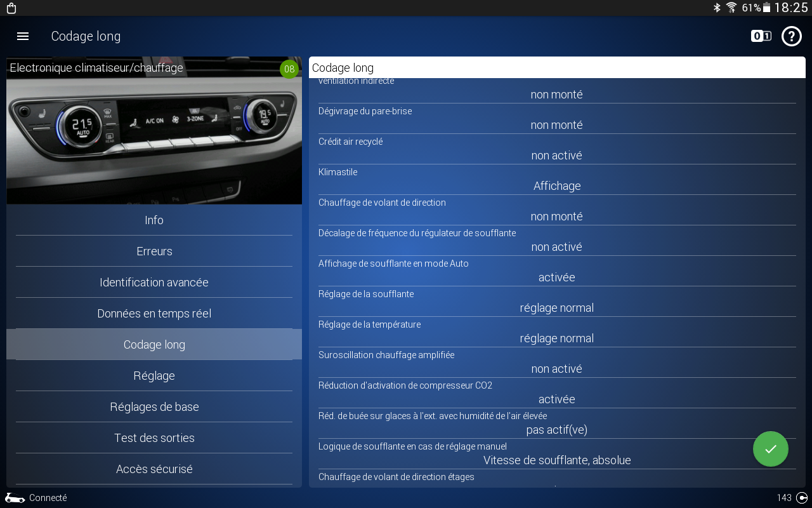Change Dégivrage du pare-brise value
The height and width of the screenshot is (508, 812).
(x=557, y=125)
